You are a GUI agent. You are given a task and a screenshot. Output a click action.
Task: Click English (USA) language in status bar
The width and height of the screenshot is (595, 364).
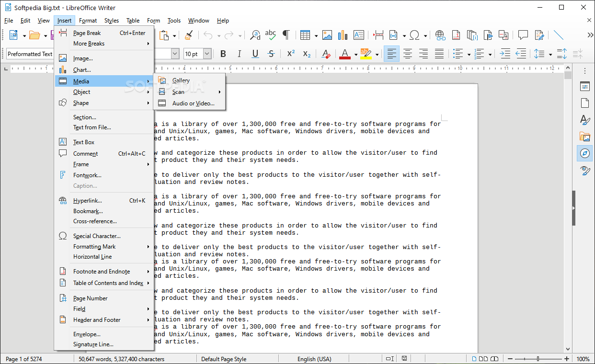point(314,359)
